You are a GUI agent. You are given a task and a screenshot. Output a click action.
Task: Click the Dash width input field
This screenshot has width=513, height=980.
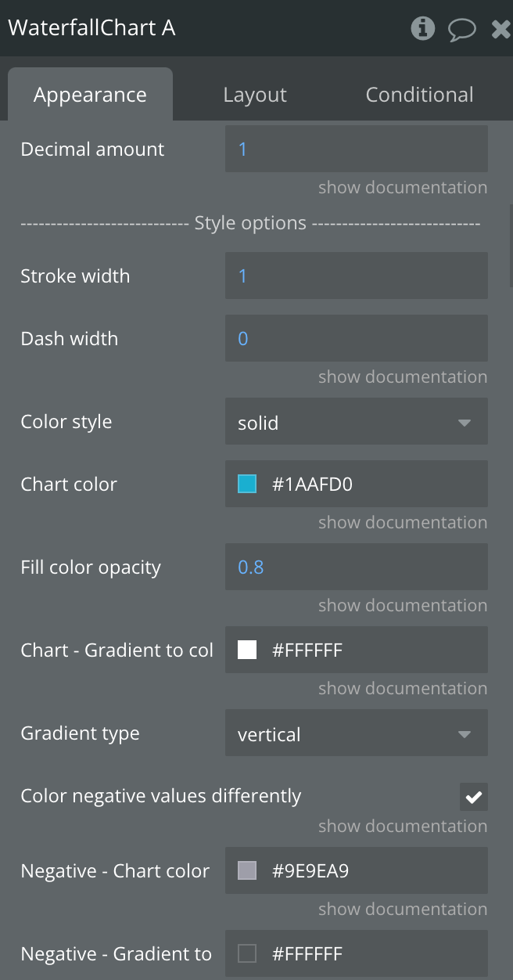pos(357,338)
